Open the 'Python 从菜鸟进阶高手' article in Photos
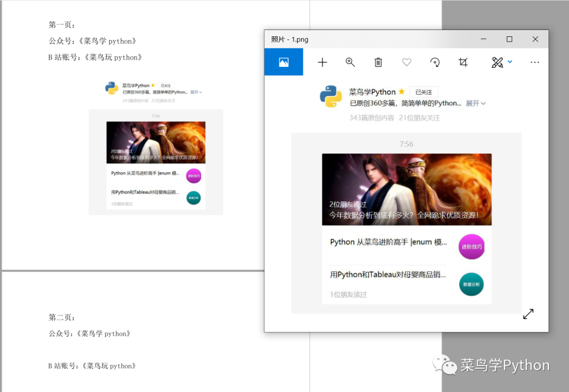 pos(388,242)
